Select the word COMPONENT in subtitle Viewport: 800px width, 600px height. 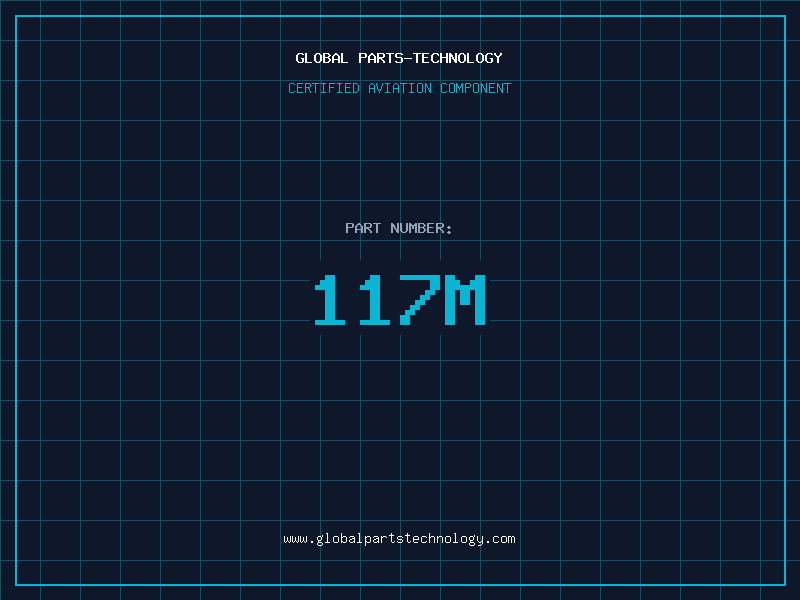[x=476, y=88]
